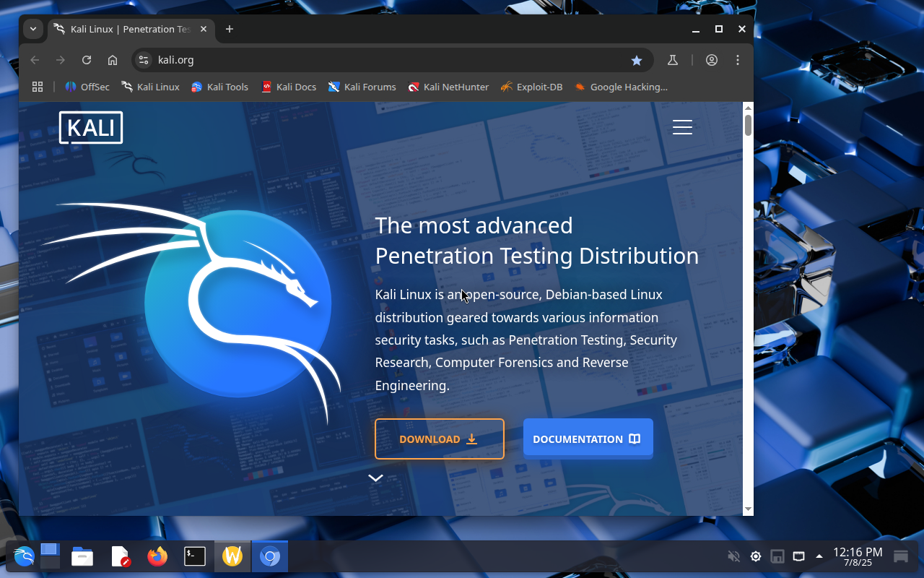The width and height of the screenshot is (924, 578).
Task: Click the show desktop button in taskbar
Action: point(901,556)
